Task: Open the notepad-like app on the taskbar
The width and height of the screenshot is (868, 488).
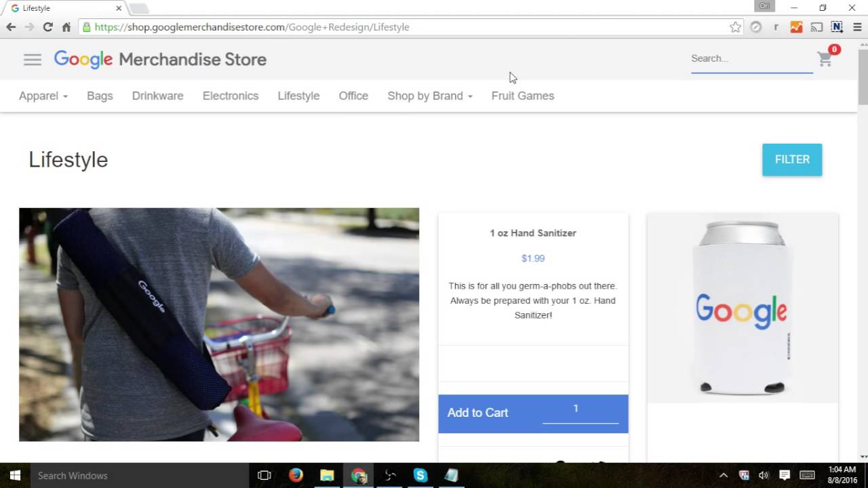Action: 452,475
